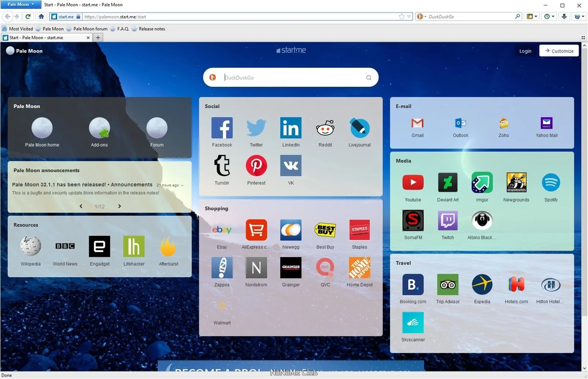Open the Twitch icon

pyautogui.click(x=448, y=221)
